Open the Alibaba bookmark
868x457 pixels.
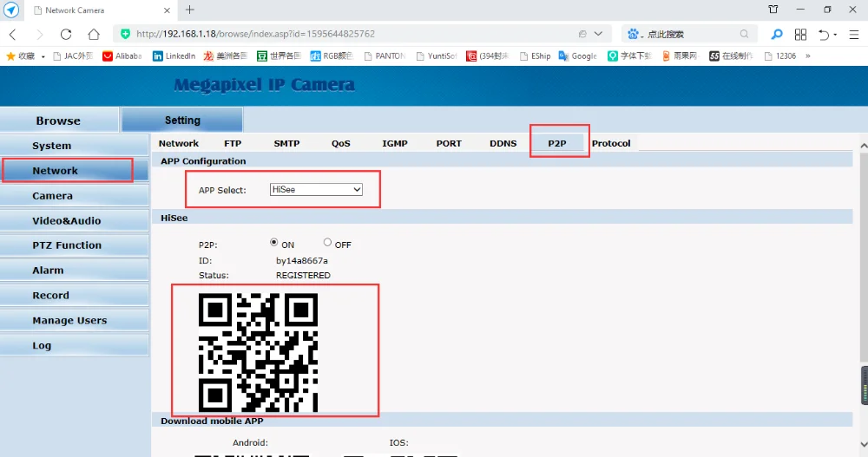pos(122,55)
